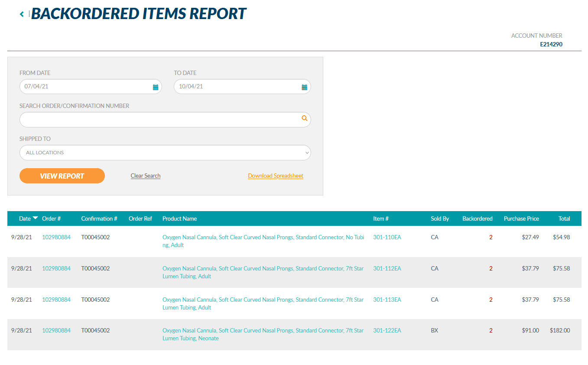This screenshot has height=365, width=588.
Task: Download the spreadsheet via the orange link
Action: [x=275, y=176]
